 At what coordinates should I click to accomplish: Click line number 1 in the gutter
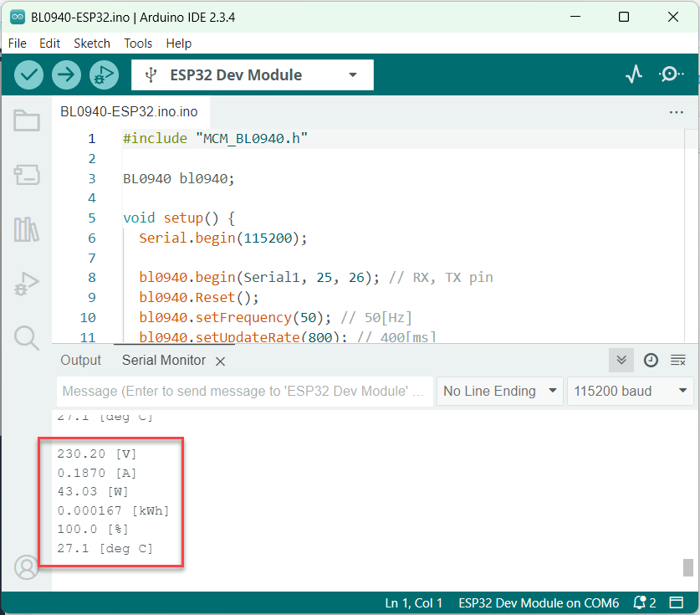[91, 139]
